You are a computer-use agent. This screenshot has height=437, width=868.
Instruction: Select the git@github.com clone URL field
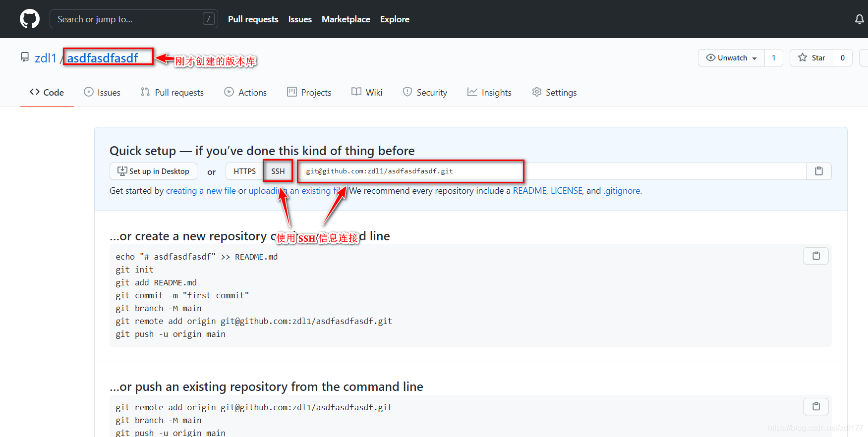[552, 171]
